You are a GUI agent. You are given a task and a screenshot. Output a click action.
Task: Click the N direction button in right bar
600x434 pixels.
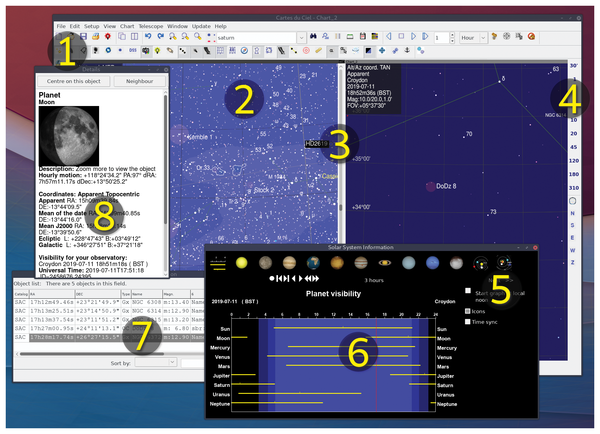click(x=572, y=213)
